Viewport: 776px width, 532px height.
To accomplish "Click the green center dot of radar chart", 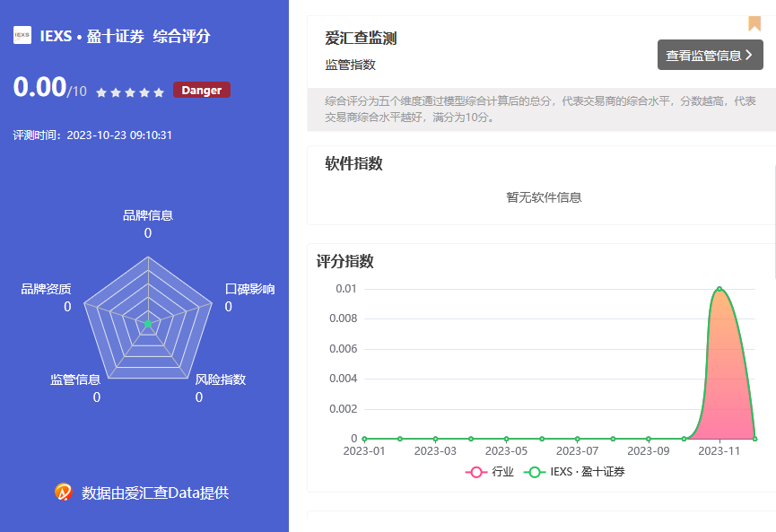I will 147,324.
